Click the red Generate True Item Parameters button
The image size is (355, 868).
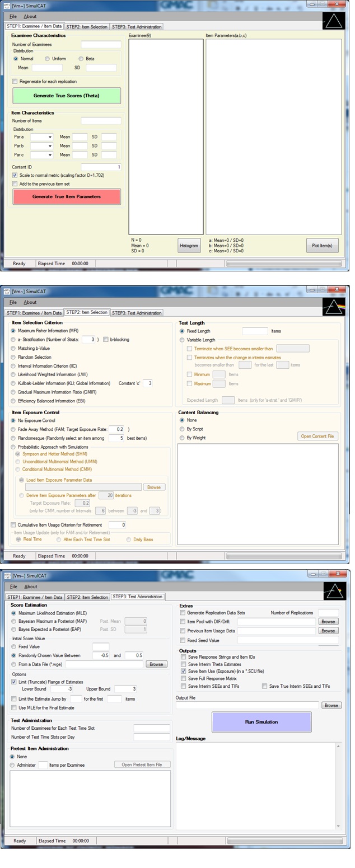coord(67,197)
